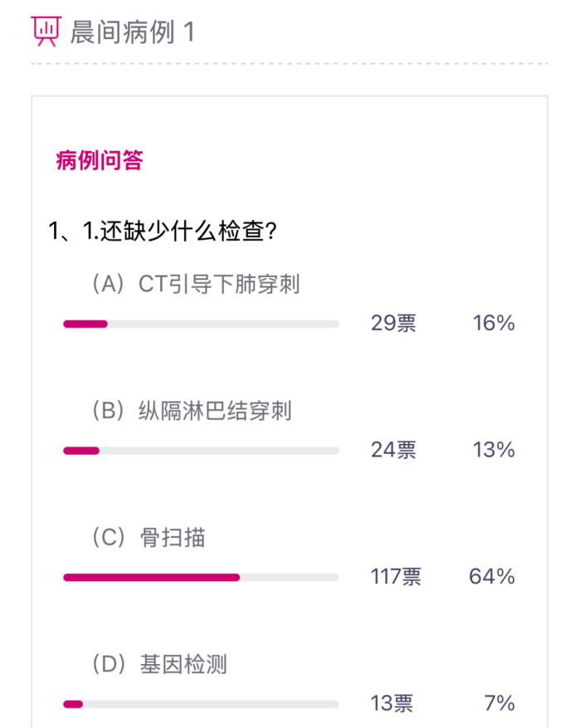580x728 pixels.
Task: Click the 7% percentage label
Action: click(500, 704)
